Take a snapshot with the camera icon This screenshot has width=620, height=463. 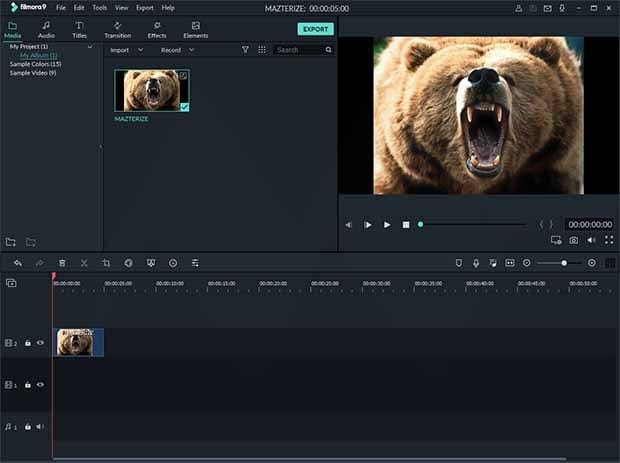(x=574, y=240)
